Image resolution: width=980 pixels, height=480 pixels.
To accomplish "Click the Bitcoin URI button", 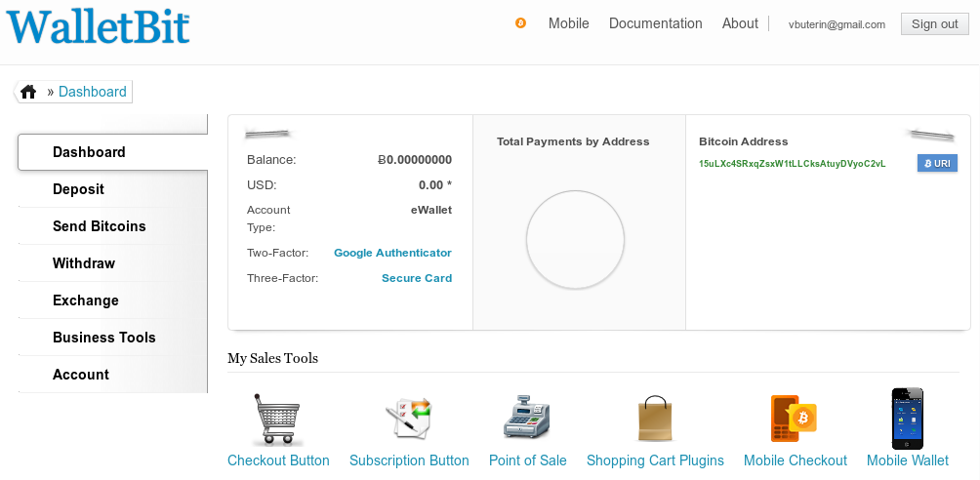I will [x=937, y=163].
